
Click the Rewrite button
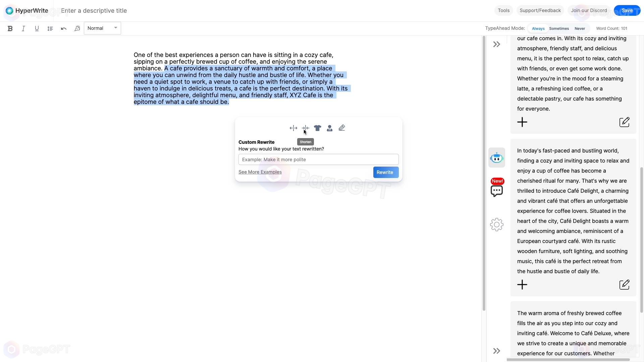pos(385,172)
